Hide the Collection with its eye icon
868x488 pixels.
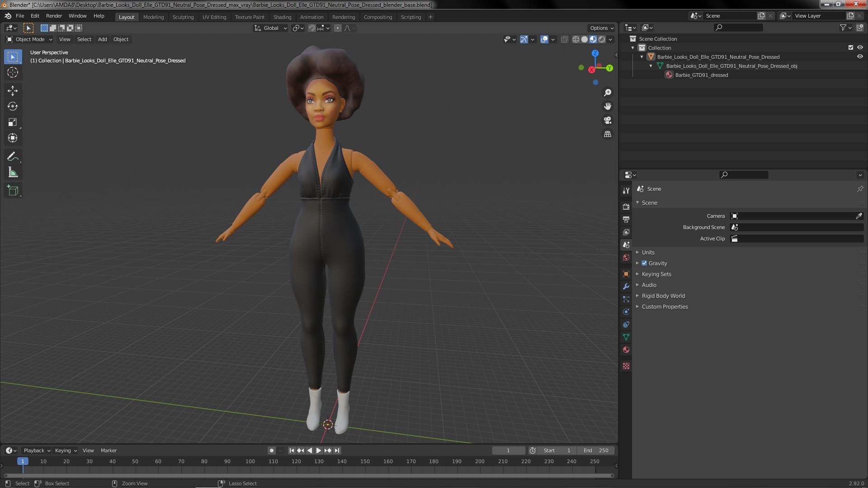coord(860,47)
